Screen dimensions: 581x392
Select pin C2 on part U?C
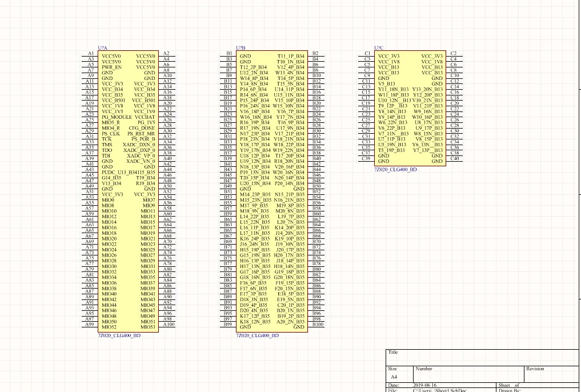click(x=454, y=53)
